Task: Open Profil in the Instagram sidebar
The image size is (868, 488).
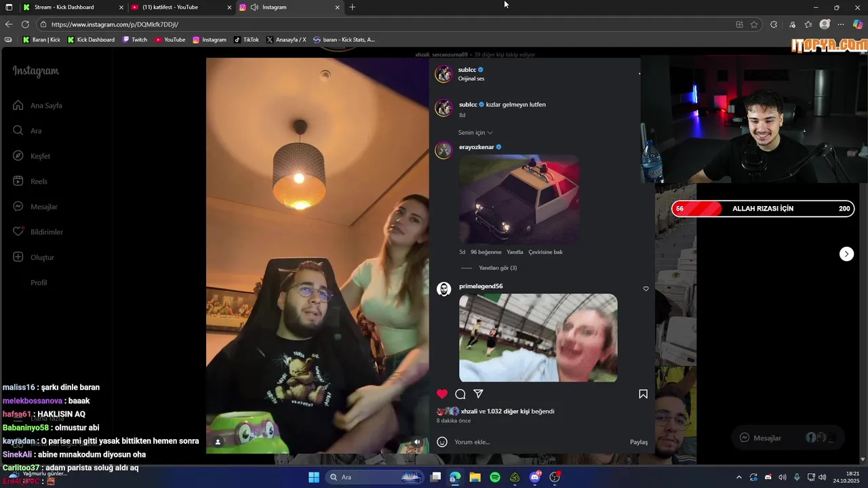Action: coord(39,283)
